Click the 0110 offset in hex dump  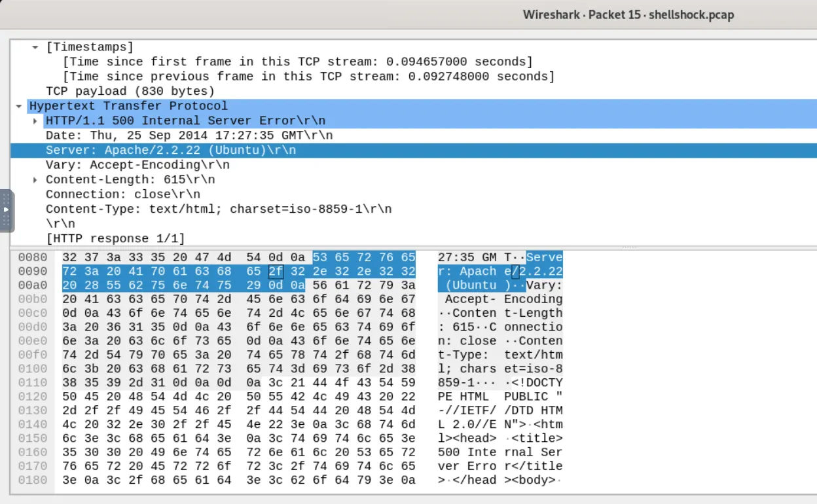pos(33,382)
